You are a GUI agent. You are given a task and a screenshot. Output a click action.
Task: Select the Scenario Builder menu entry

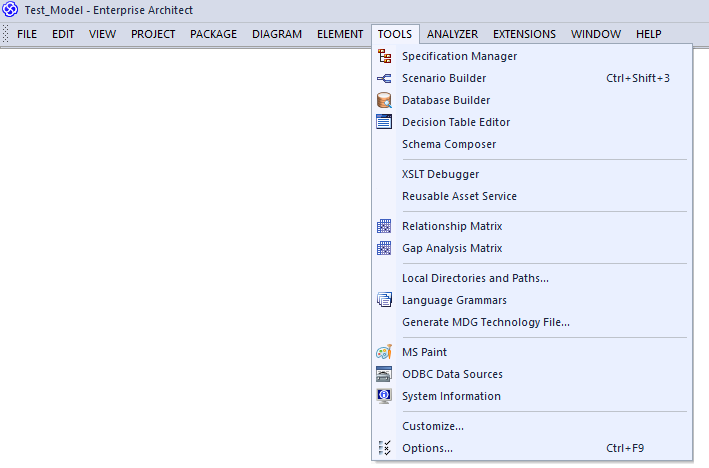532,78
